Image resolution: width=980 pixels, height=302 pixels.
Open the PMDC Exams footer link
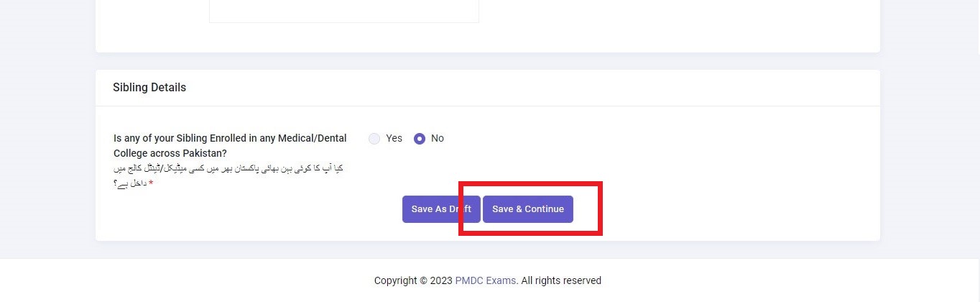click(x=485, y=280)
